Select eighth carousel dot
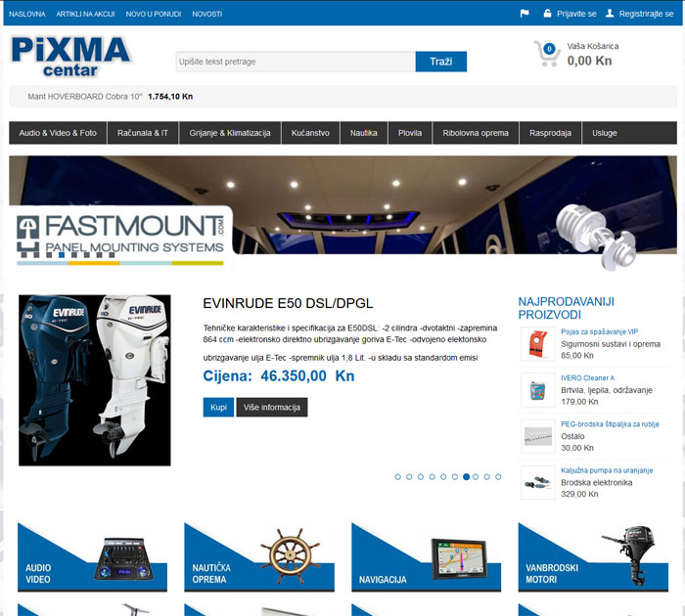The width and height of the screenshot is (685, 616). click(476, 477)
